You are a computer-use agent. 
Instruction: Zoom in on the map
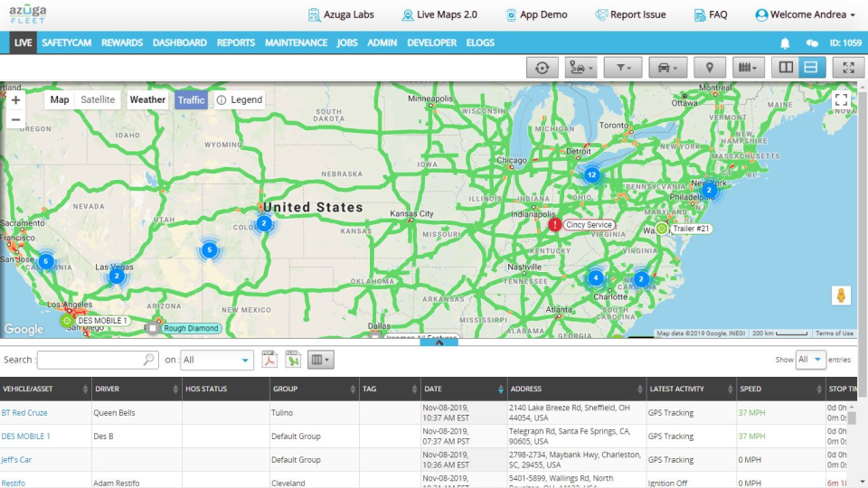point(15,100)
